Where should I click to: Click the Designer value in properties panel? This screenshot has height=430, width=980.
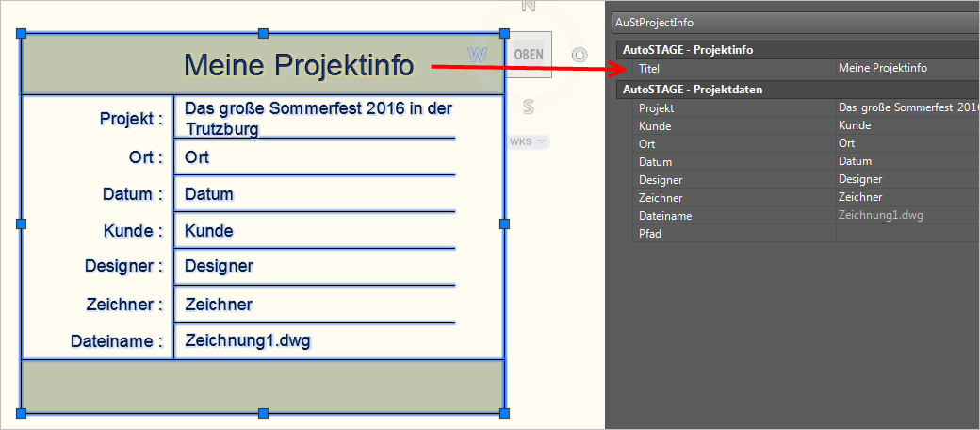pyautogui.click(x=905, y=180)
